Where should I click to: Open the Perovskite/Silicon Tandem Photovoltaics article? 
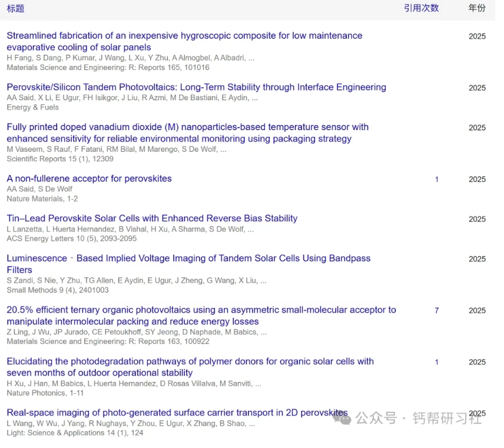(x=196, y=87)
